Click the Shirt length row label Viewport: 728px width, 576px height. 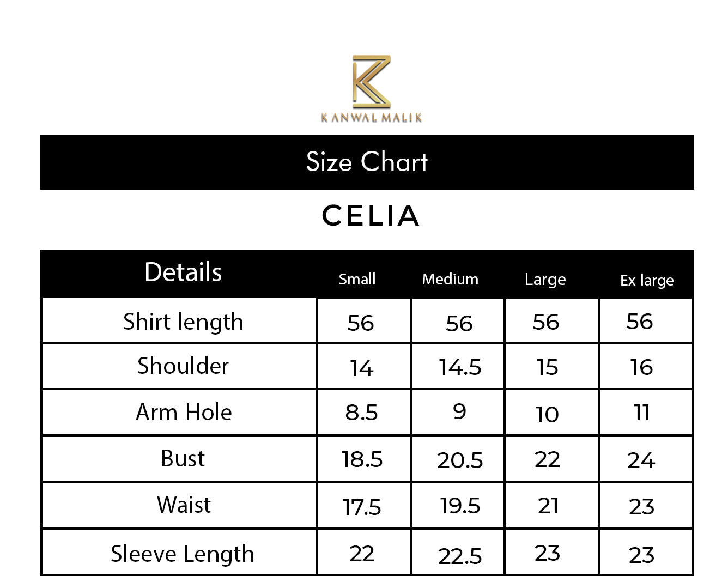pos(183,322)
